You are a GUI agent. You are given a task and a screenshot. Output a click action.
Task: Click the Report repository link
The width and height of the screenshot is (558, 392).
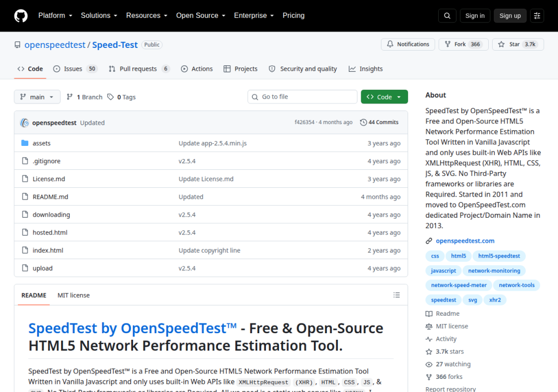tap(451, 389)
